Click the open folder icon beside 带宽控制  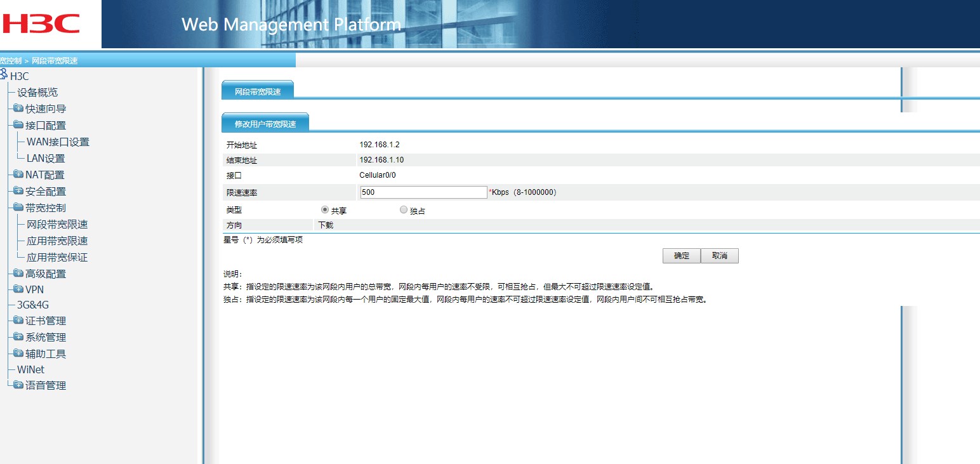pos(18,208)
